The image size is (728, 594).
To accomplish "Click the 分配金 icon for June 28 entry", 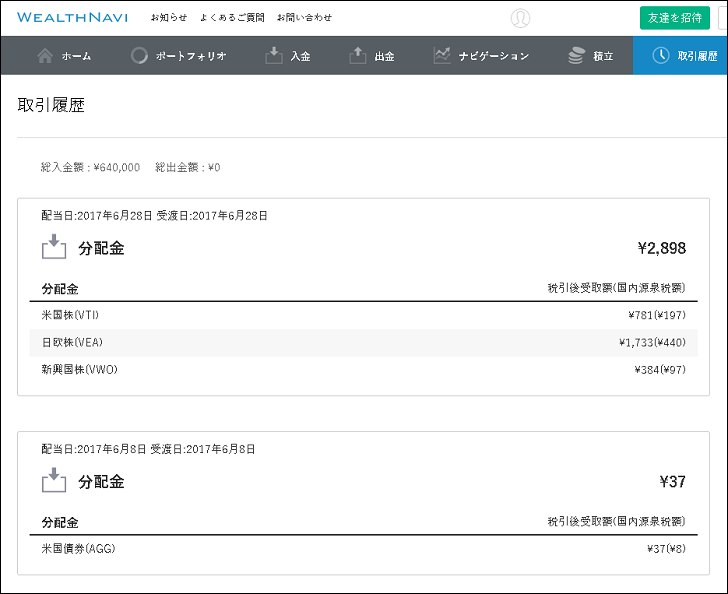I will click(x=54, y=247).
